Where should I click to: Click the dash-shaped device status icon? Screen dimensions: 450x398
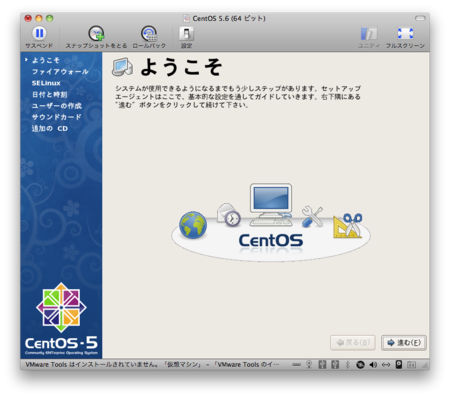click(x=296, y=365)
